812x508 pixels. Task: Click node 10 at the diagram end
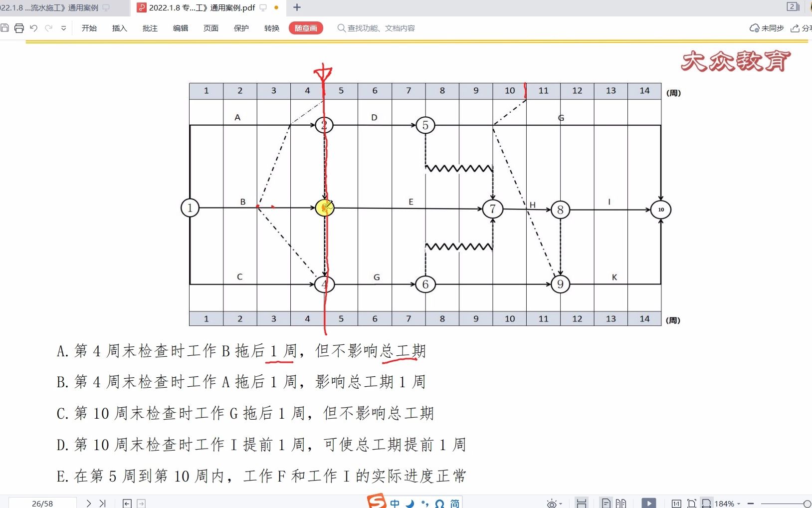tap(661, 210)
